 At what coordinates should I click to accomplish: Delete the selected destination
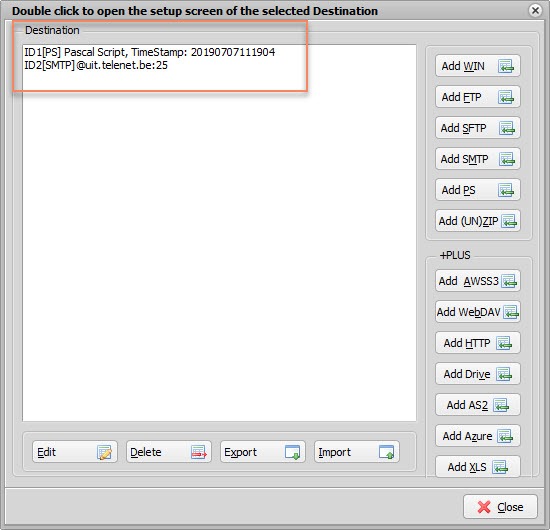click(169, 452)
